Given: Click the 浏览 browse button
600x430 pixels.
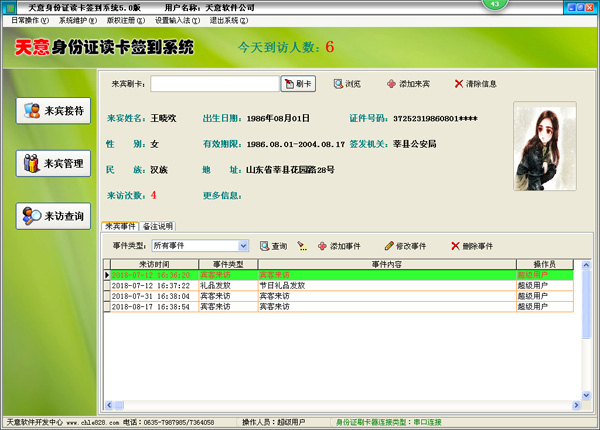Looking at the screenshot, I should click(347, 85).
